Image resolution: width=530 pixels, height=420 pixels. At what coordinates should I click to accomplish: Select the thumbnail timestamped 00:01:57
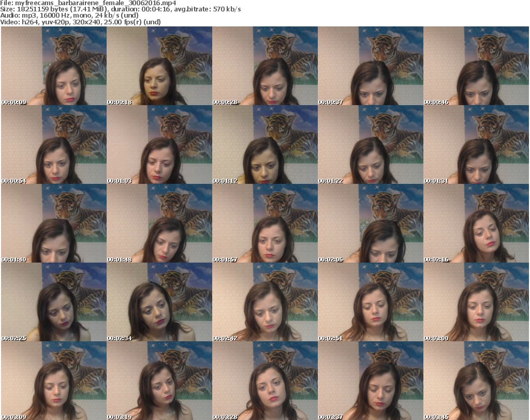(265, 223)
